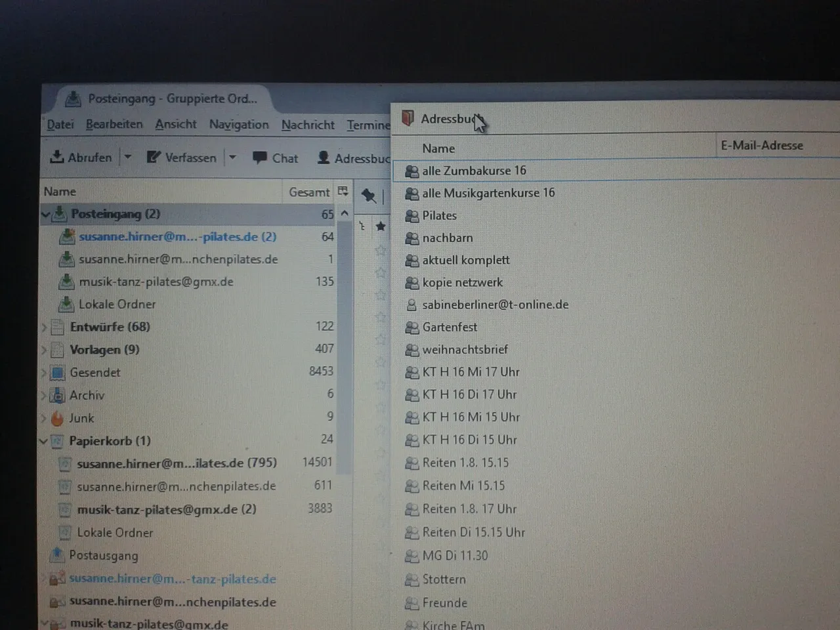Image resolution: width=840 pixels, height=630 pixels.
Task: Open trash musik-tanz-pilates@gmx.de (2)
Action: (x=167, y=509)
